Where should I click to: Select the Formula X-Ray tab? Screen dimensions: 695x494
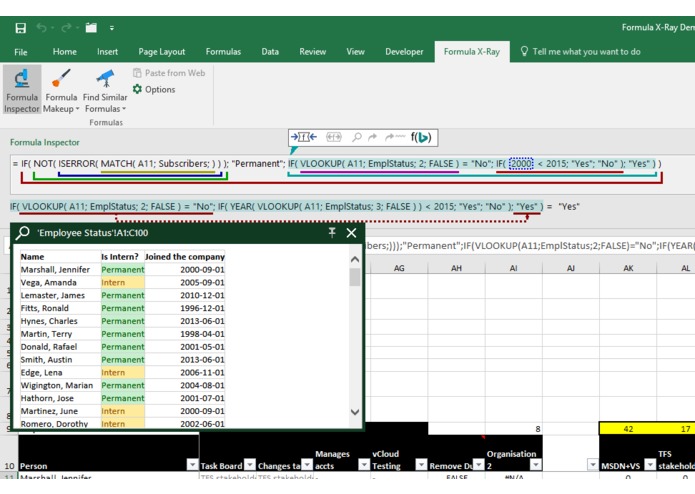472,52
